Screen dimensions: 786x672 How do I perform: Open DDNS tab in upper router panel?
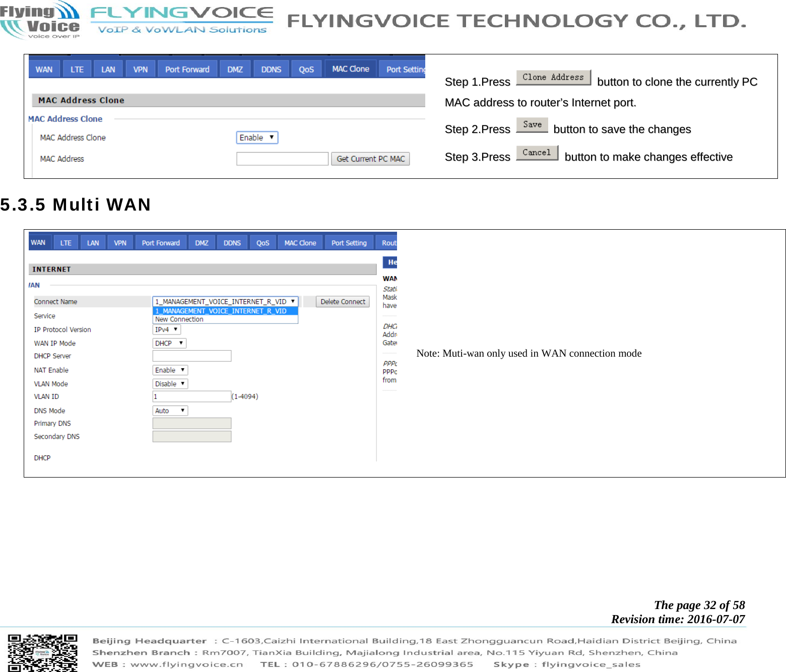271,69
